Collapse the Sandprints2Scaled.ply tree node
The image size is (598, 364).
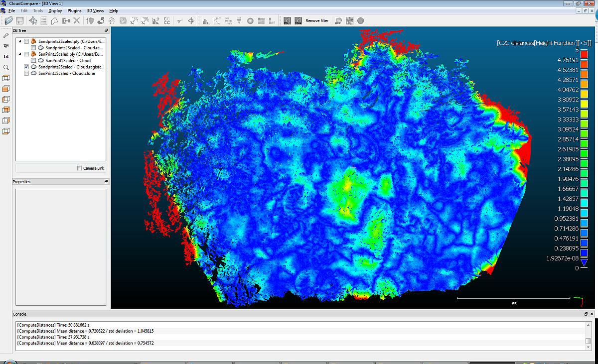[x=20, y=41]
